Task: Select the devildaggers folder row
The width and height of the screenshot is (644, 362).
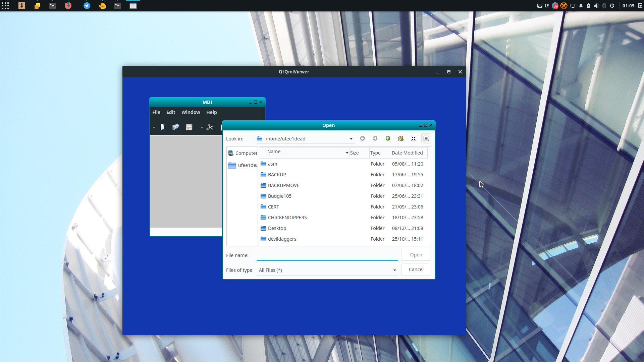Action: [x=343, y=239]
